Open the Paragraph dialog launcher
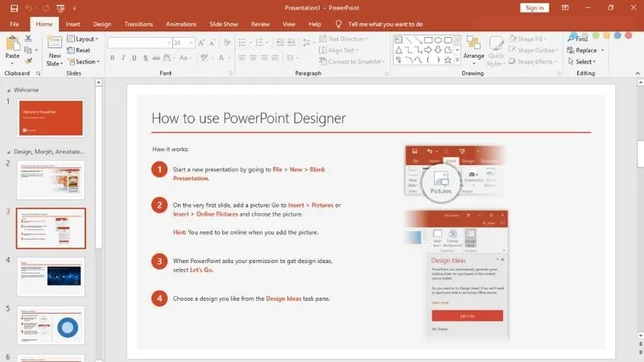 coord(386,73)
